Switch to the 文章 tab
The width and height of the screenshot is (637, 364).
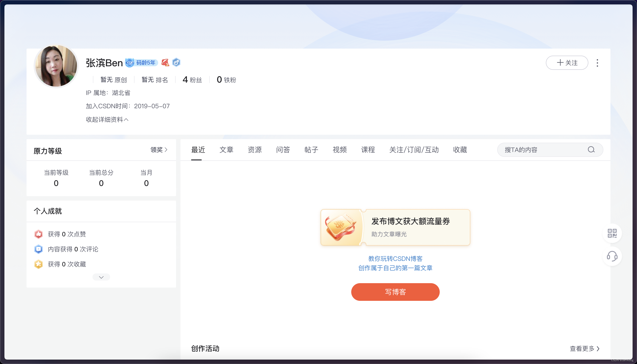click(x=226, y=150)
